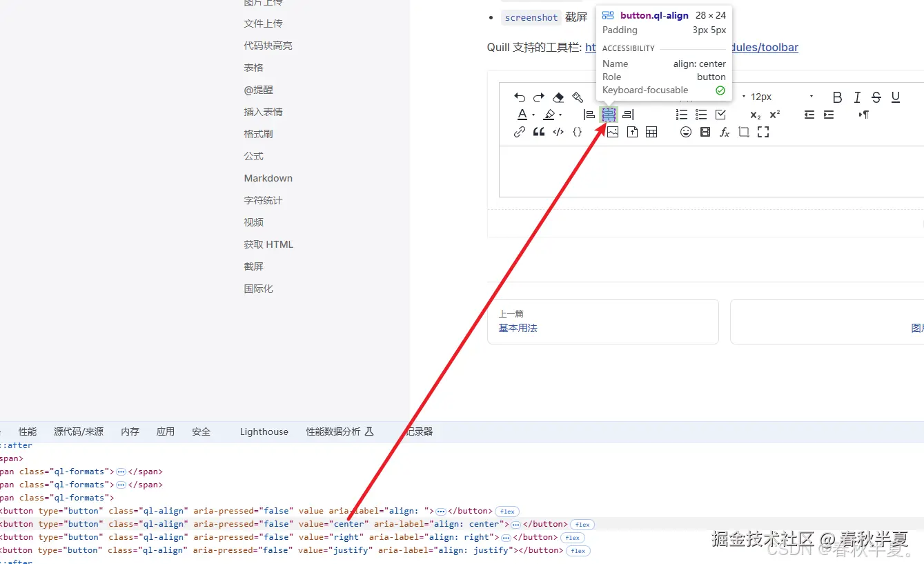This screenshot has width=924, height=564.
Task: Select the Insert emoji icon
Action: tap(686, 132)
